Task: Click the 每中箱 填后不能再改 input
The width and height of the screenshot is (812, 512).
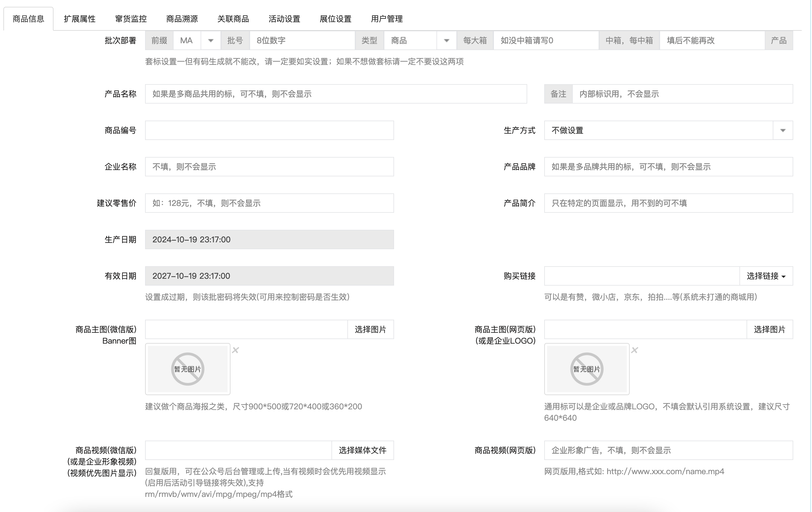Action: [x=712, y=40]
